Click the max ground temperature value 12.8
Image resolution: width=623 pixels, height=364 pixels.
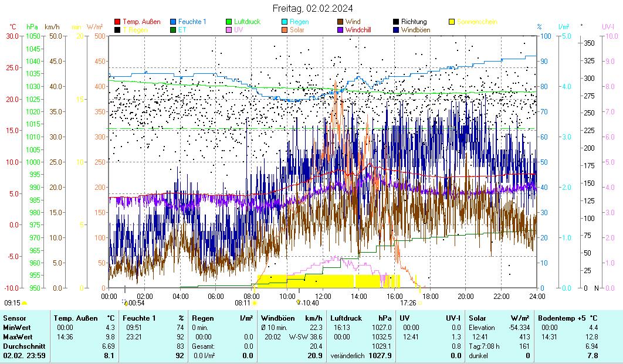[x=591, y=337]
